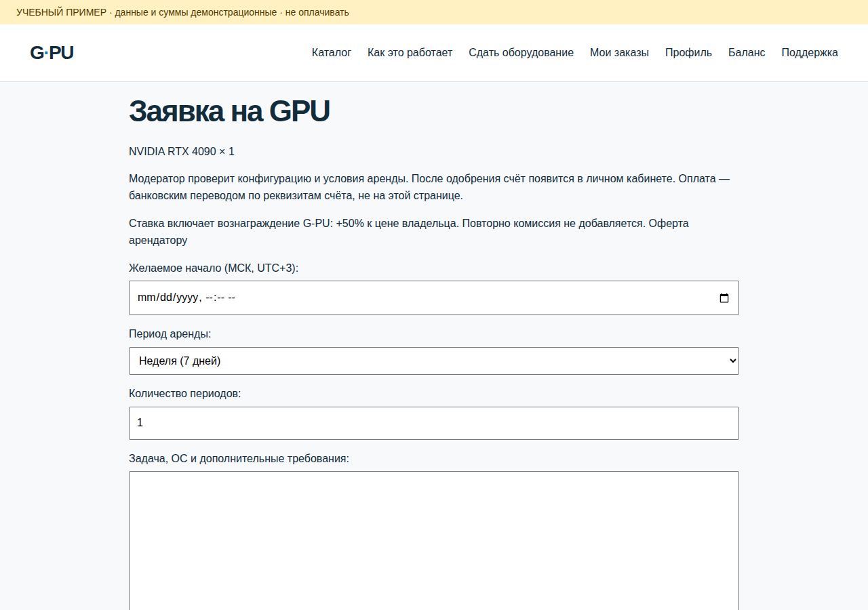This screenshot has height=610, width=868.
Task: Open the Каталог menu item
Action: 332,53
